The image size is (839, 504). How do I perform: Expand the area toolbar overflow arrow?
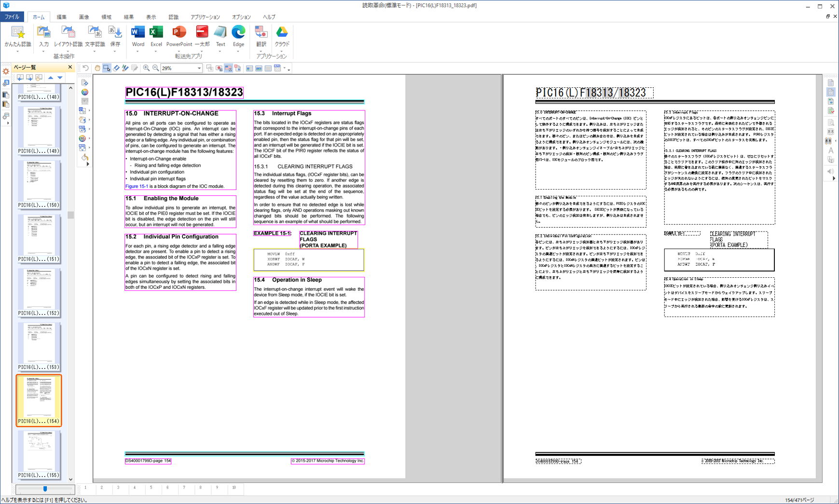[289, 69]
